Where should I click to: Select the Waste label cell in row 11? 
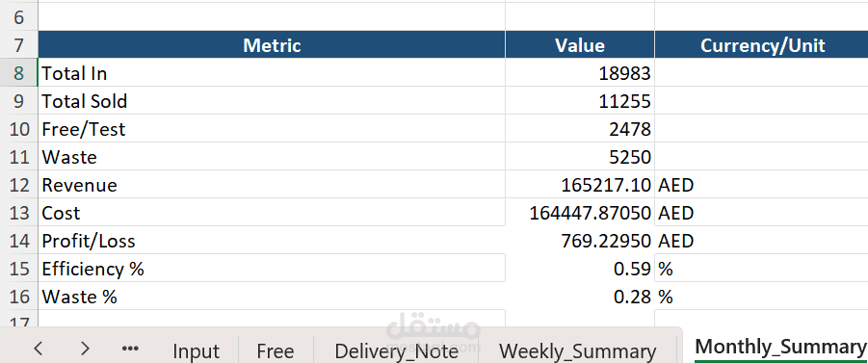tap(272, 157)
